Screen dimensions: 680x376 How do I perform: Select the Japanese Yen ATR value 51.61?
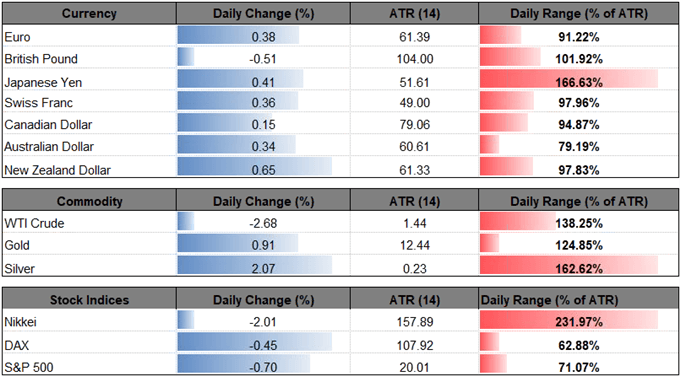coord(415,81)
